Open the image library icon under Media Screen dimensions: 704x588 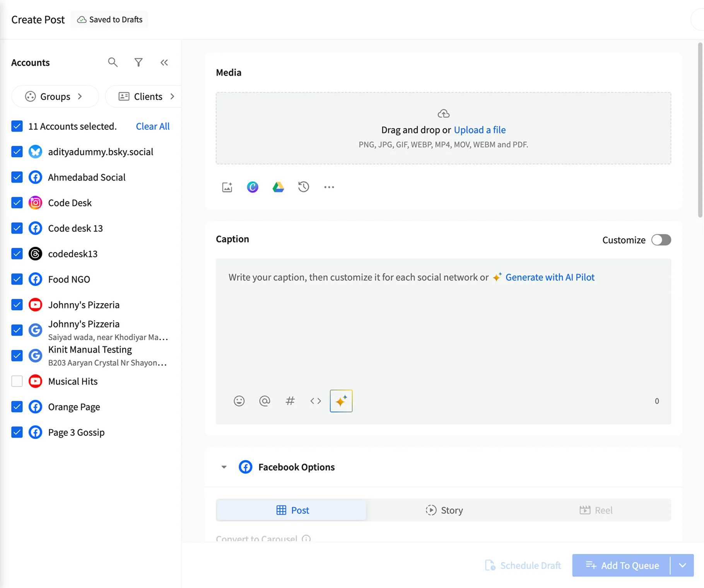click(227, 187)
